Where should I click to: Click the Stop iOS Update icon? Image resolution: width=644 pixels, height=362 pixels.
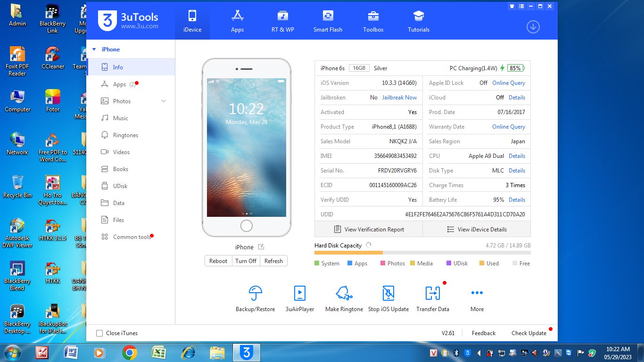point(388,294)
